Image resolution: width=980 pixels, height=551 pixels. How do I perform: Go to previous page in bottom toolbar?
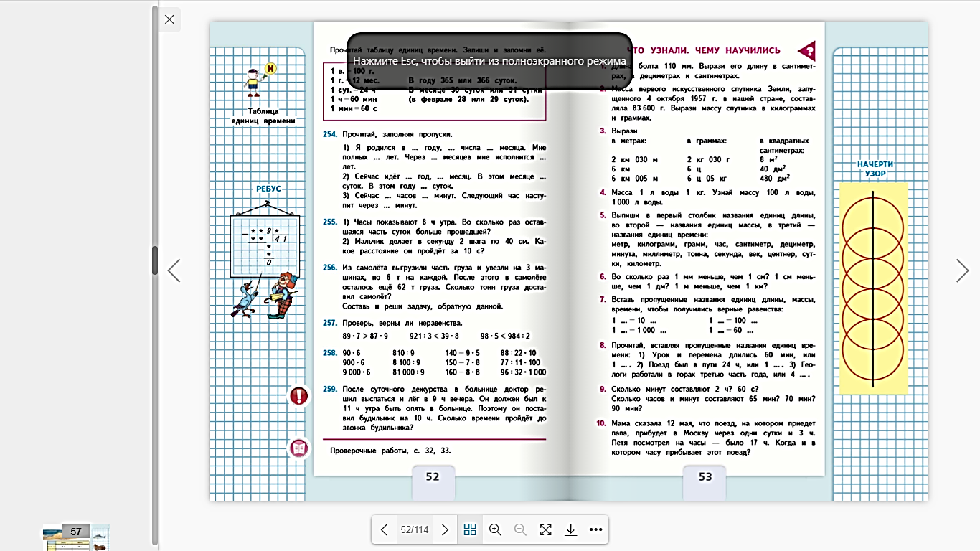pyautogui.click(x=384, y=530)
